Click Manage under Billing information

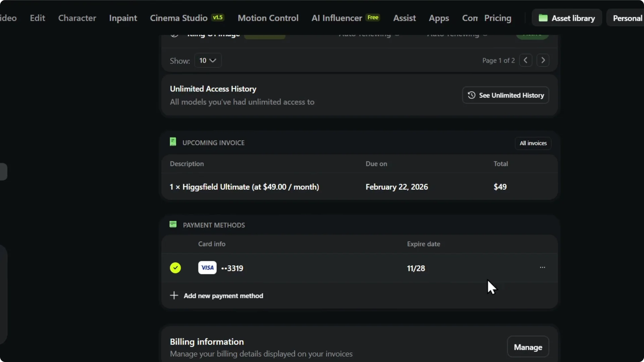(528, 347)
